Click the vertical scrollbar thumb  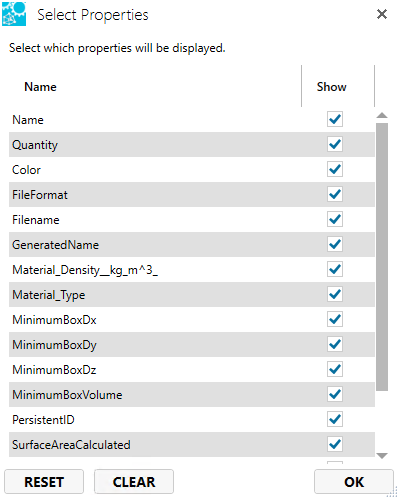(382, 257)
